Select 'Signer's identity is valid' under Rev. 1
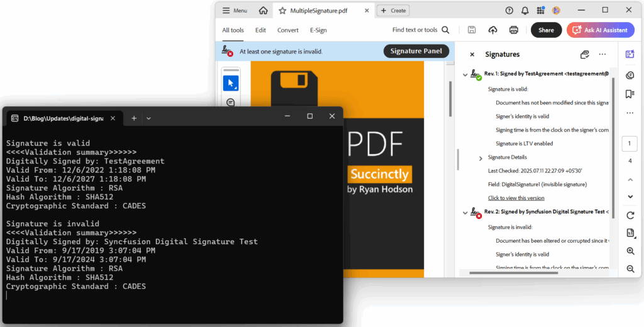 [522, 117]
